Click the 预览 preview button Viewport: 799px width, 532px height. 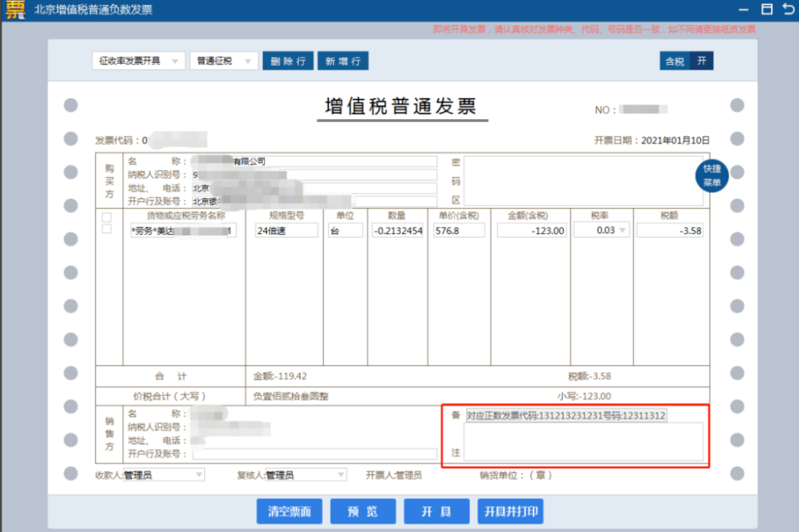(363, 511)
